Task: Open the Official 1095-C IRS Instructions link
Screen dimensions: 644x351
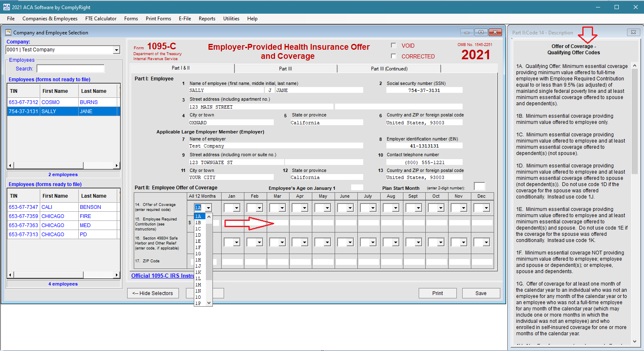Action: [162, 276]
